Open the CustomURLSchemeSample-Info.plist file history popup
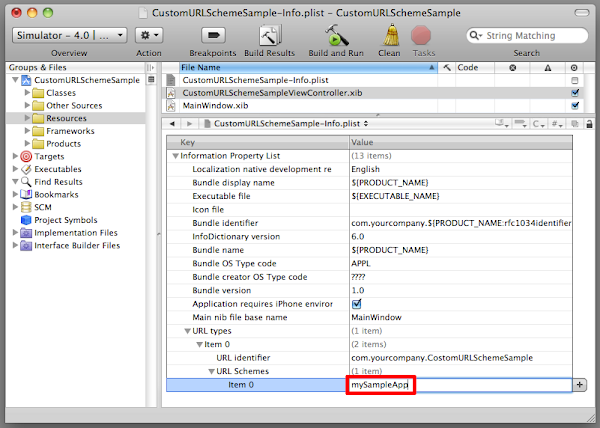This screenshot has height=428, width=600. 287,124
